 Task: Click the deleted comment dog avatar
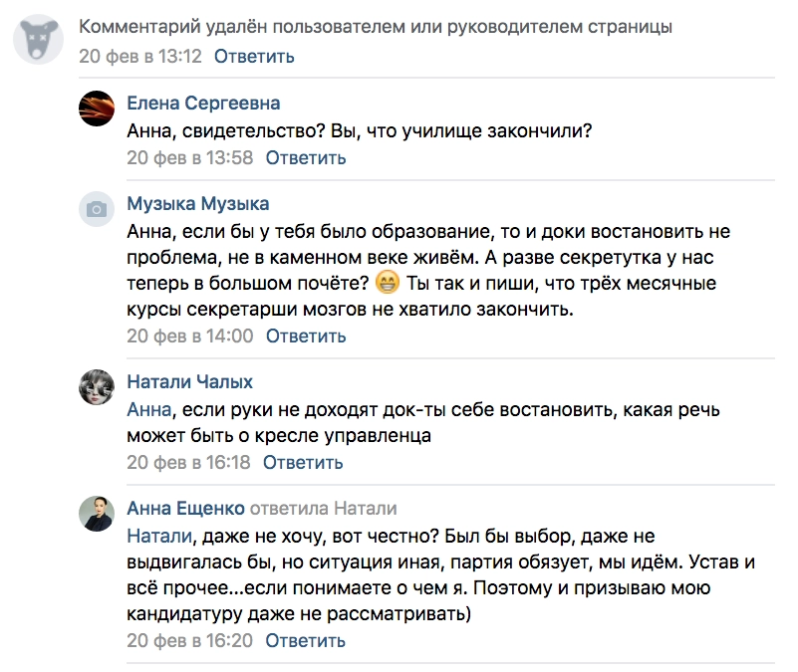click(x=39, y=41)
